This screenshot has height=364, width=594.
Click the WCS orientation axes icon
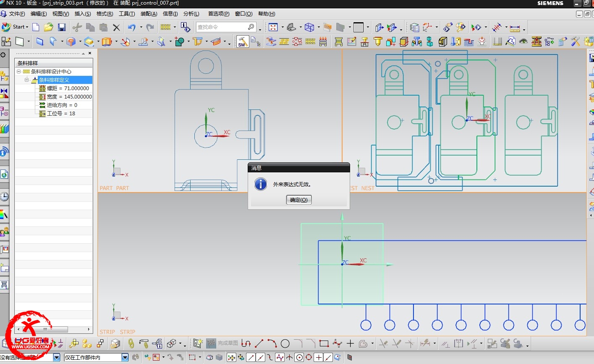[x=428, y=27]
